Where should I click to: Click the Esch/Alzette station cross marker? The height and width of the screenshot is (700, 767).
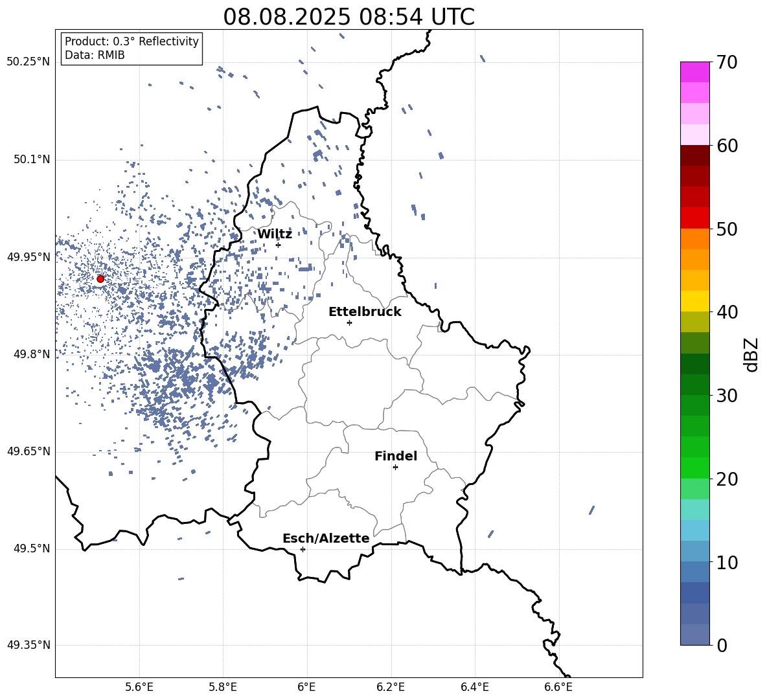[x=303, y=549]
